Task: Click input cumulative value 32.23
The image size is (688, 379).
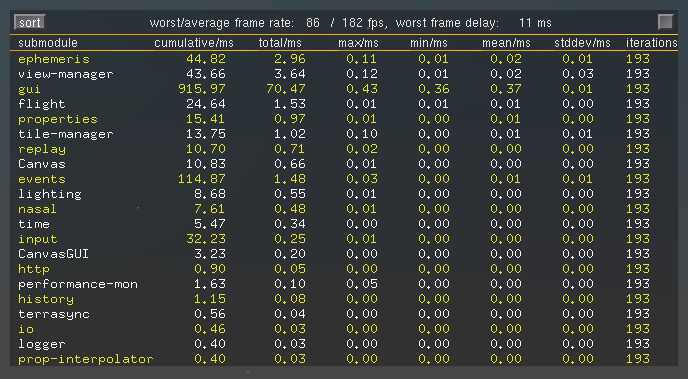Action: 206,239
